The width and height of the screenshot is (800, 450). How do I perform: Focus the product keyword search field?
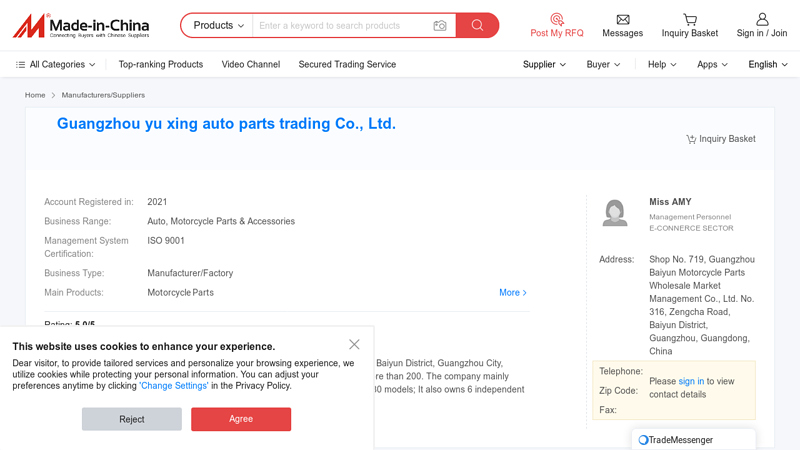tap(342, 26)
